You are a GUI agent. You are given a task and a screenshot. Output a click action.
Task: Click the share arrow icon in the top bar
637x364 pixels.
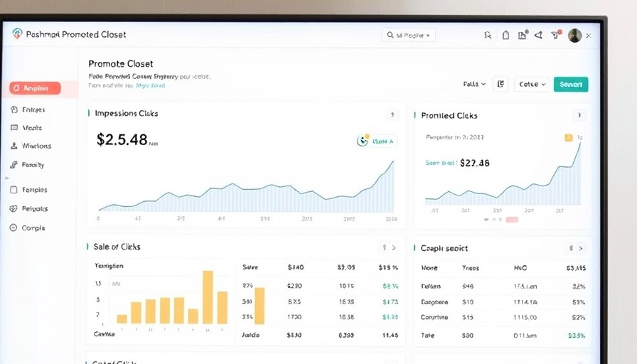[x=538, y=36]
